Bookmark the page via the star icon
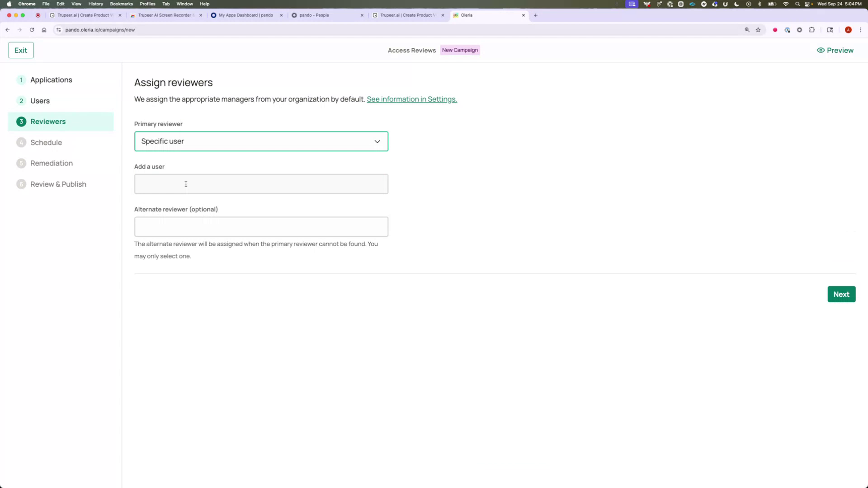 point(758,30)
